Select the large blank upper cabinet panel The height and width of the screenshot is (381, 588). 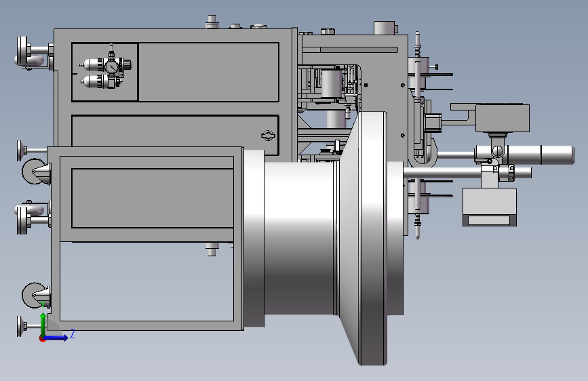pyautogui.click(x=209, y=72)
